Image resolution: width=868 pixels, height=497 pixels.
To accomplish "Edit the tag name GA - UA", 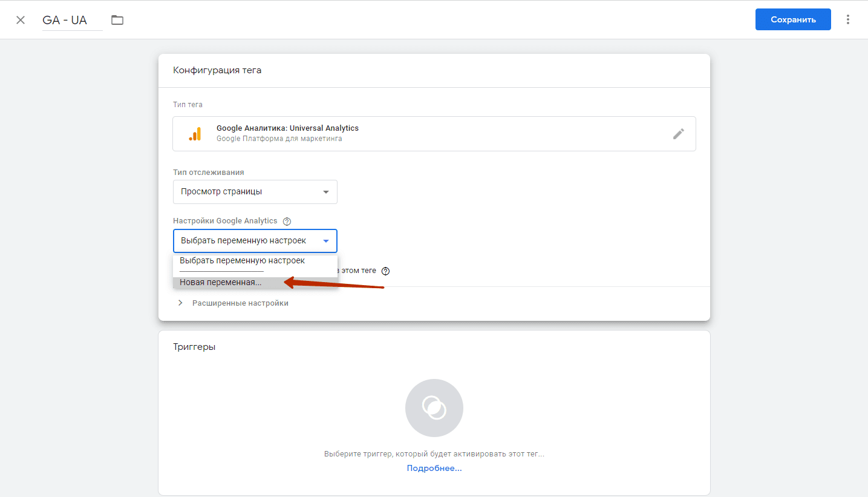I will tap(72, 20).
